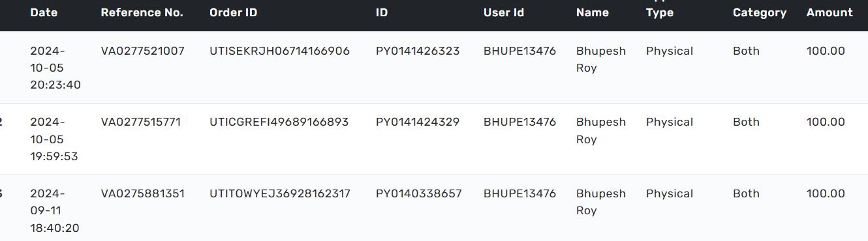Click order ID UTICGREFI49689166893

point(279,122)
